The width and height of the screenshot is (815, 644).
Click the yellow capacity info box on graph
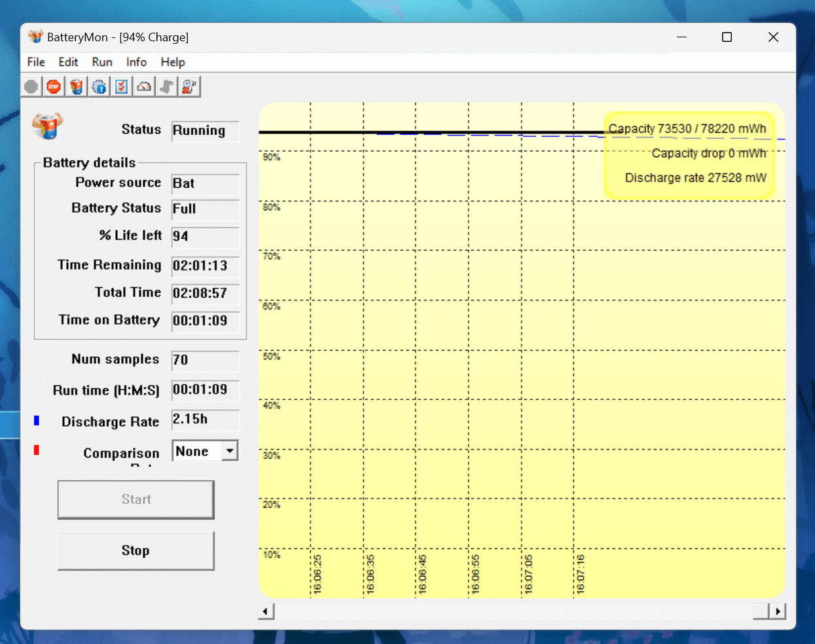tap(689, 154)
